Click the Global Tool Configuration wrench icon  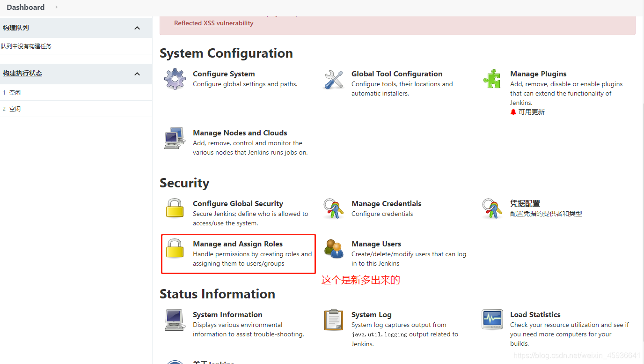334,79
